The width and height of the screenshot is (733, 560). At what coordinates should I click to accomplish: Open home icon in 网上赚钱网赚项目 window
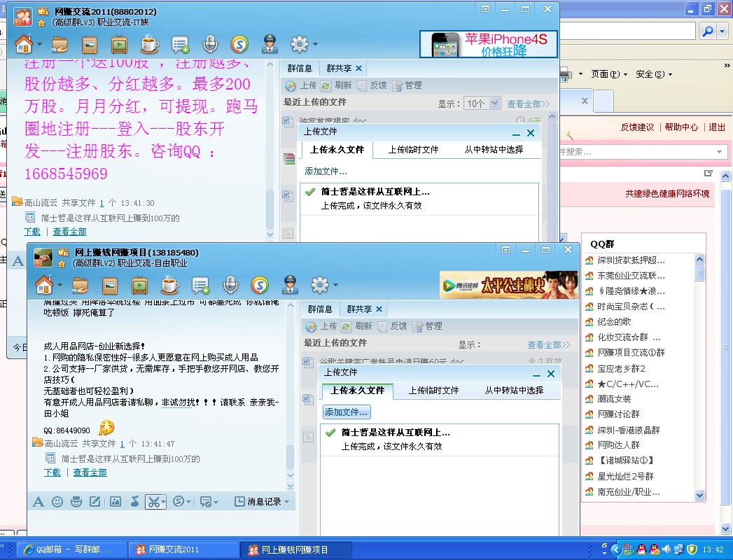tap(44, 285)
